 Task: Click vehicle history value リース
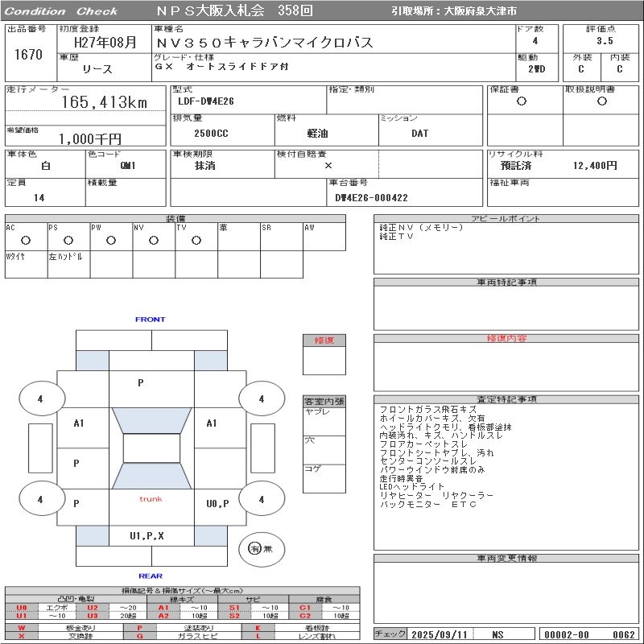pyautogui.click(x=97, y=69)
